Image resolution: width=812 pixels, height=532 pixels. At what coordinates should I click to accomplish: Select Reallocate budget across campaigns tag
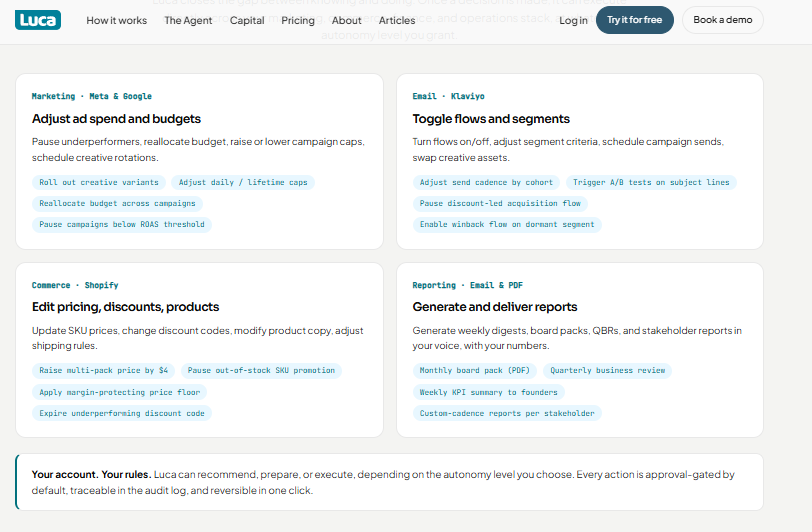117,203
